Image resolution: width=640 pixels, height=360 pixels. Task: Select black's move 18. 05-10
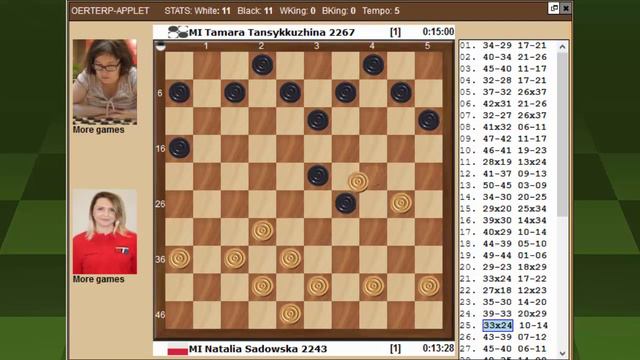point(532,244)
